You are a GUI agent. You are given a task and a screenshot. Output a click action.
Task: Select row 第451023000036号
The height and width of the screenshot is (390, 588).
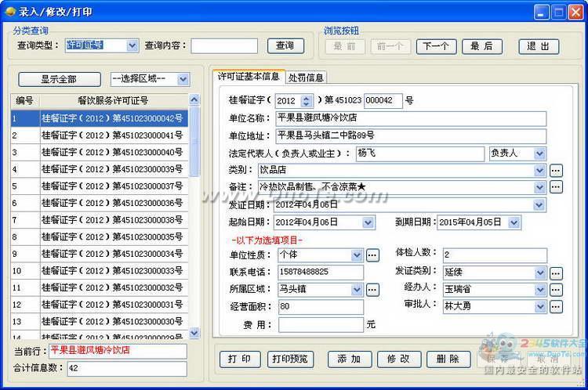pyautogui.click(x=100, y=203)
